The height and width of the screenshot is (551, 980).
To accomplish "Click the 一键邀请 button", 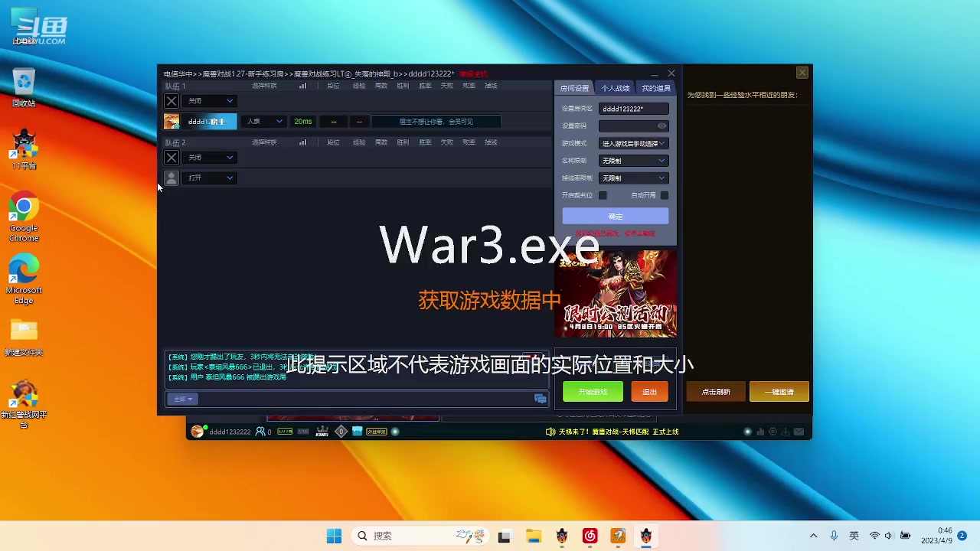I will [x=779, y=392].
